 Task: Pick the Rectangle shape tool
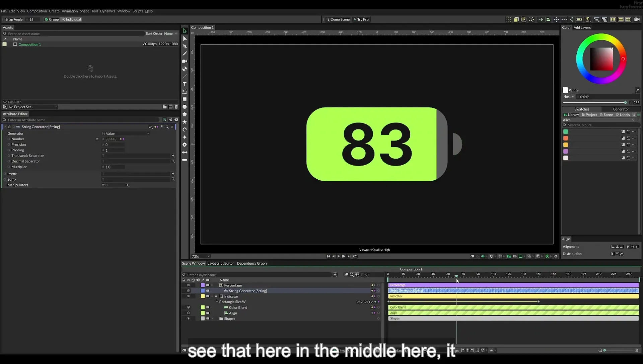click(185, 99)
